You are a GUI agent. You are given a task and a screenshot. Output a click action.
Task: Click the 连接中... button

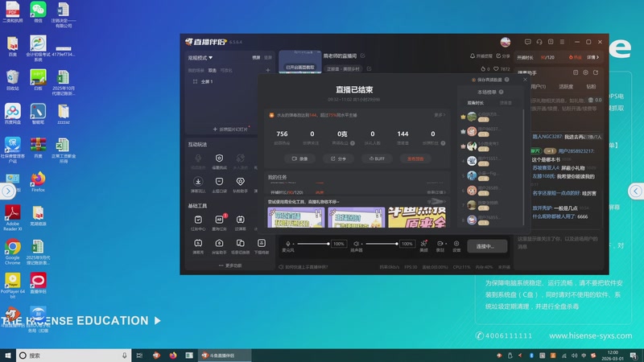(x=487, y=246)
